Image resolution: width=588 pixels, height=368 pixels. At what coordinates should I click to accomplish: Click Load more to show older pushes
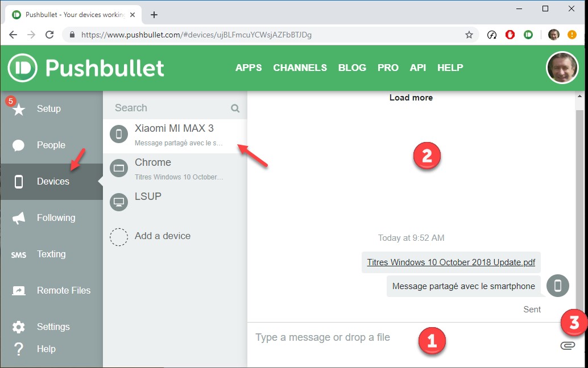tap(411, 98)
